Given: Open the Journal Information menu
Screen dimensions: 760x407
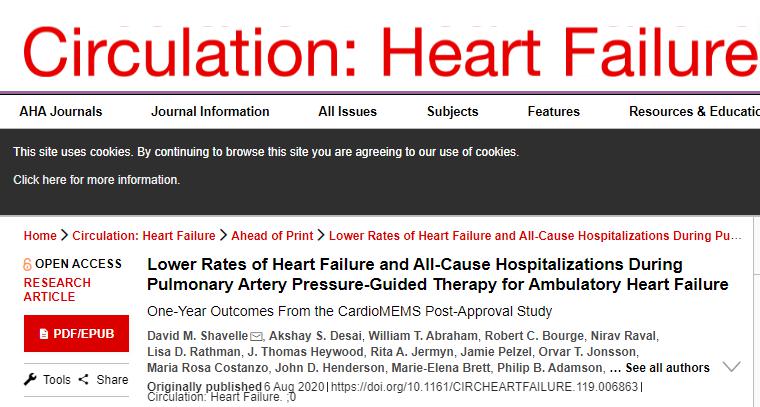Looking at the screenshot, I should [x=210, y=111].
